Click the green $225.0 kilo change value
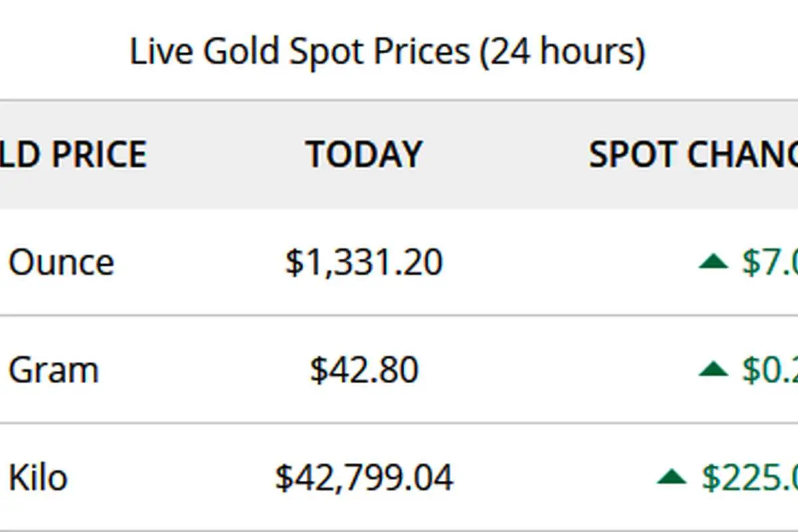Screen dimensions: 798x532 pos(749,477)
